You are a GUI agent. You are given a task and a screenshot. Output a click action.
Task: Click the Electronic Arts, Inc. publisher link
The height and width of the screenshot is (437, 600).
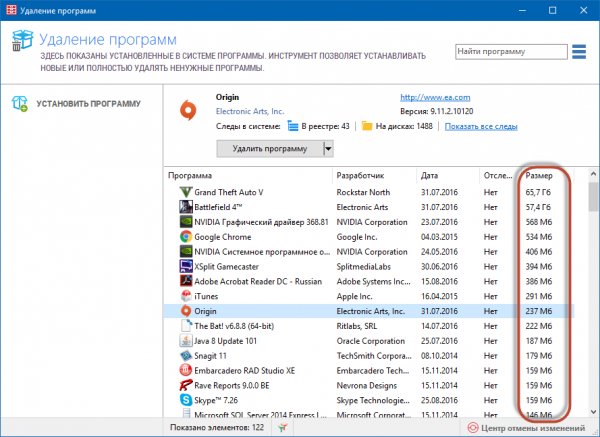click(250, 111)
